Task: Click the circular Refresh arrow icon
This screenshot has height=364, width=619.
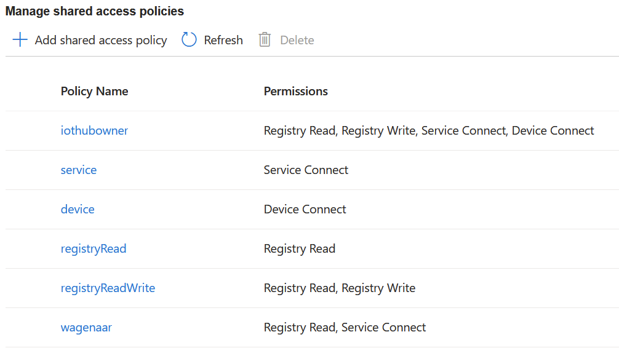Action: click(x=189, y=40)
